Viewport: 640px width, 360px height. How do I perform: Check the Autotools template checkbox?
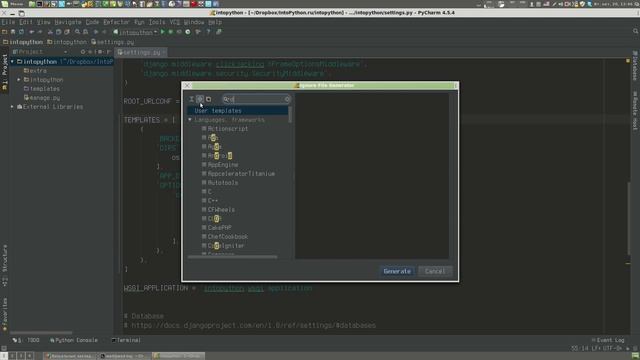(204, 182)
